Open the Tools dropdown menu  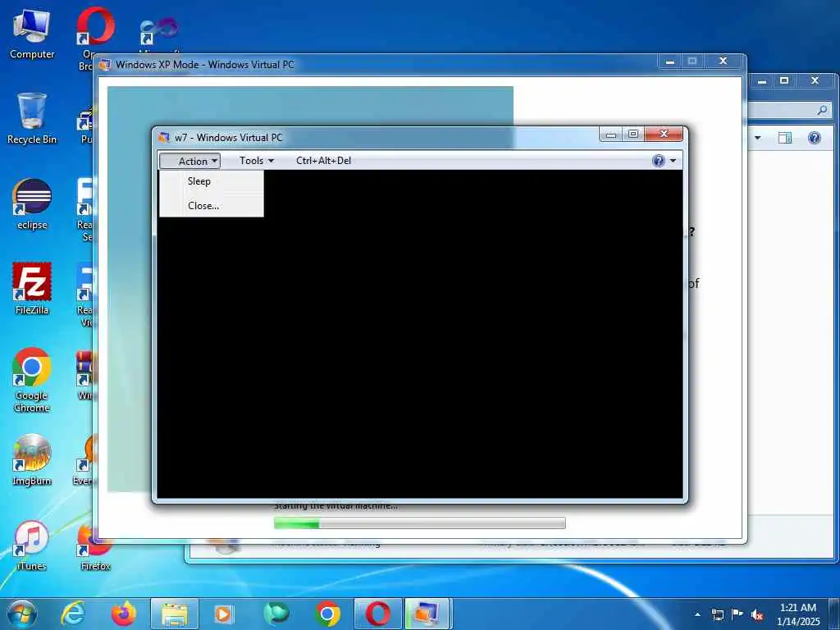tap(257, 161)
